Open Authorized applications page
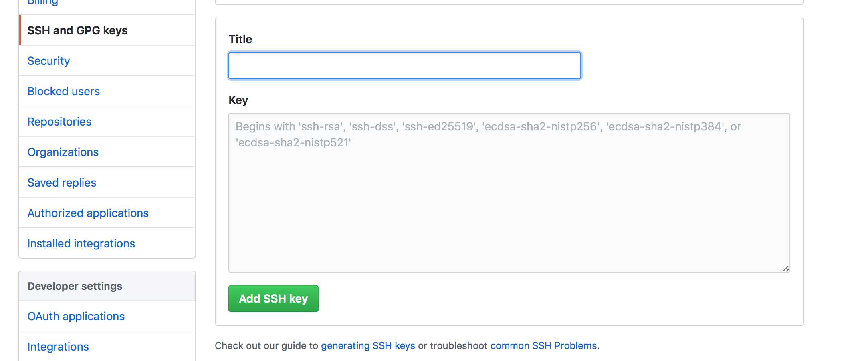This screenshot has height=361, width=868. [88, 213]
